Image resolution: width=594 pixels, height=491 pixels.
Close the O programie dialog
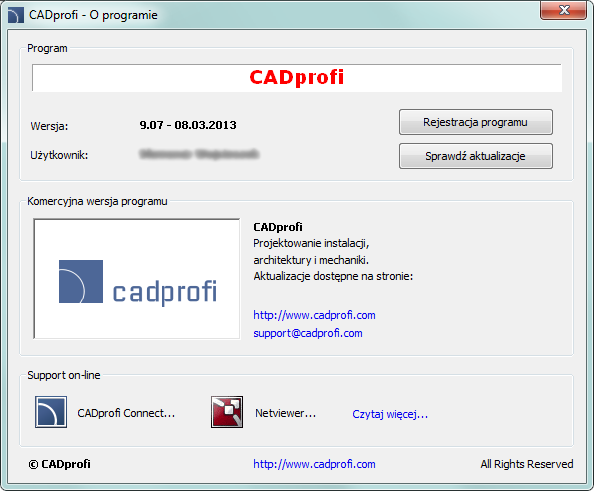pos(563,10)
